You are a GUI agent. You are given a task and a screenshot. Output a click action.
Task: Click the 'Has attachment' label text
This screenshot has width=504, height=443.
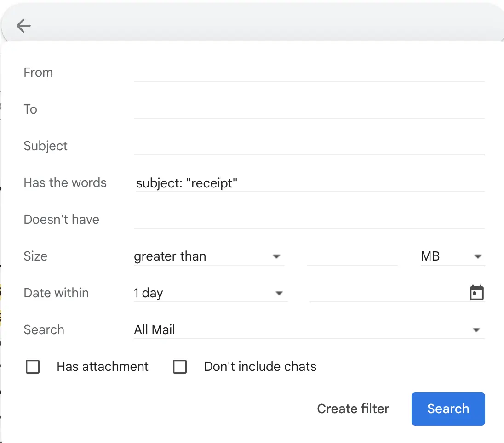coord(103,367)
